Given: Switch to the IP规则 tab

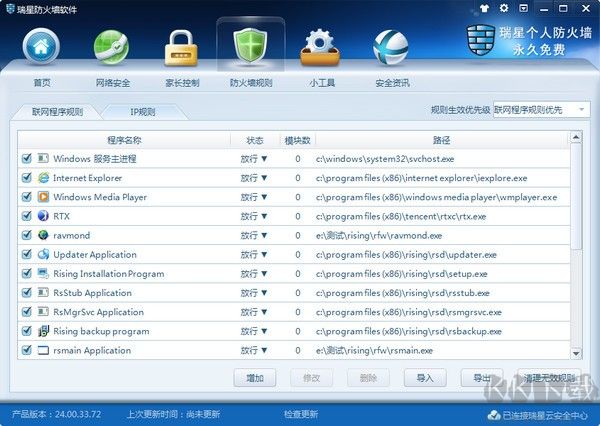Looking at the screenshot, I should pos(143,112).
